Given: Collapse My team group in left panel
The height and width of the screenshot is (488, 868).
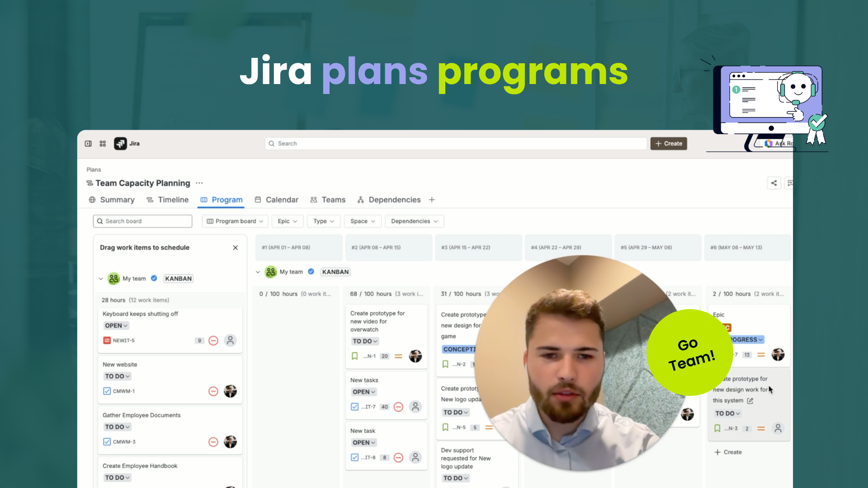Looking at the screenshot, I should coord(101,279).
